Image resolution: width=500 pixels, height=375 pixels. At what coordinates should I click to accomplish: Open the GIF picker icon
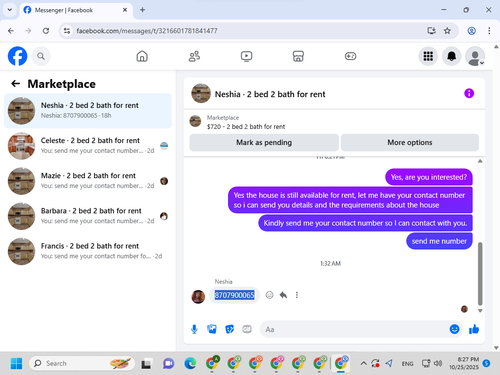[x=247, y=329]
